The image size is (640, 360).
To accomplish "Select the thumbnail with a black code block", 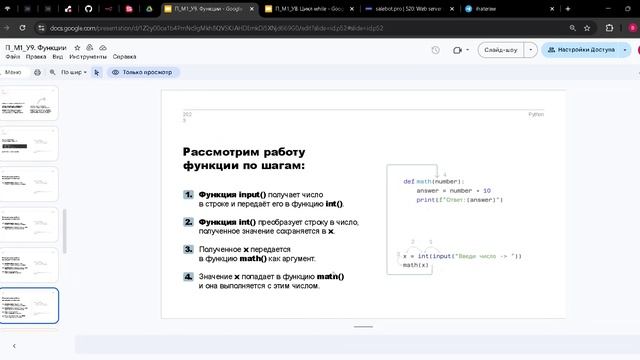I will click(x=29, y=143).
